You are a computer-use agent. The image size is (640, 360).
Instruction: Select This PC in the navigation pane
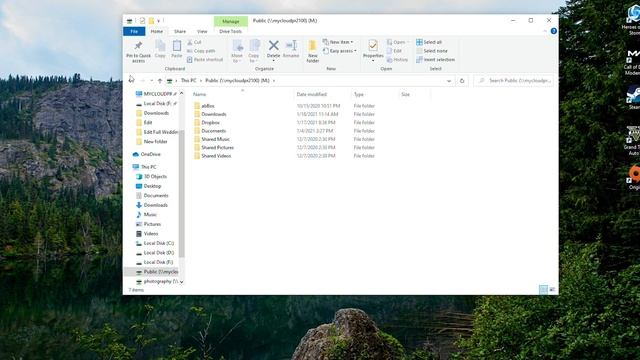point(144,167)
